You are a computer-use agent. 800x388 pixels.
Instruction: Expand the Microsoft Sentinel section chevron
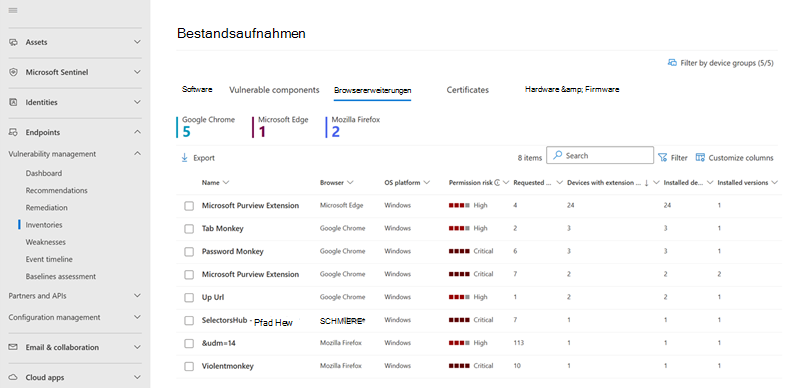(x=137, y=72)
